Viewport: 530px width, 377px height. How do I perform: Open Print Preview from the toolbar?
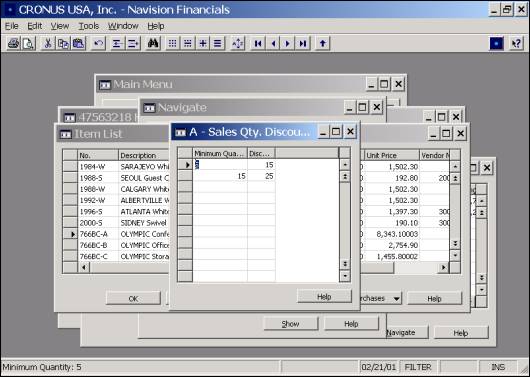28,43
